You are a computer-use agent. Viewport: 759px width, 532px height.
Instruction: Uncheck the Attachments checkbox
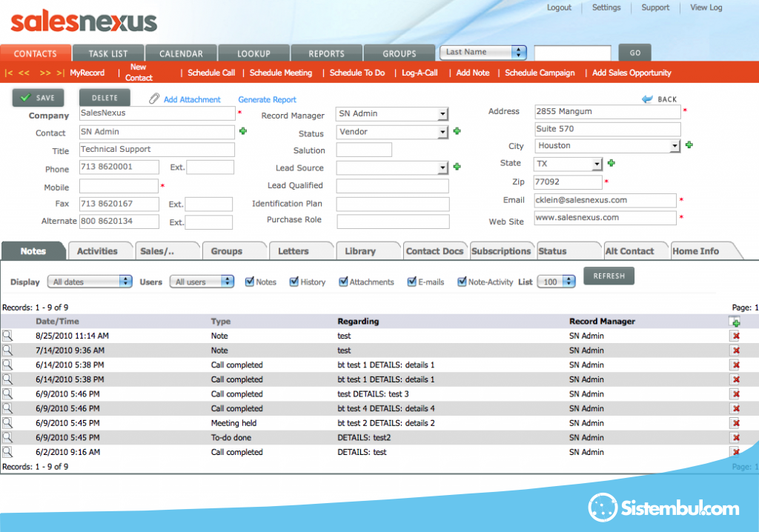click(343, 282)
